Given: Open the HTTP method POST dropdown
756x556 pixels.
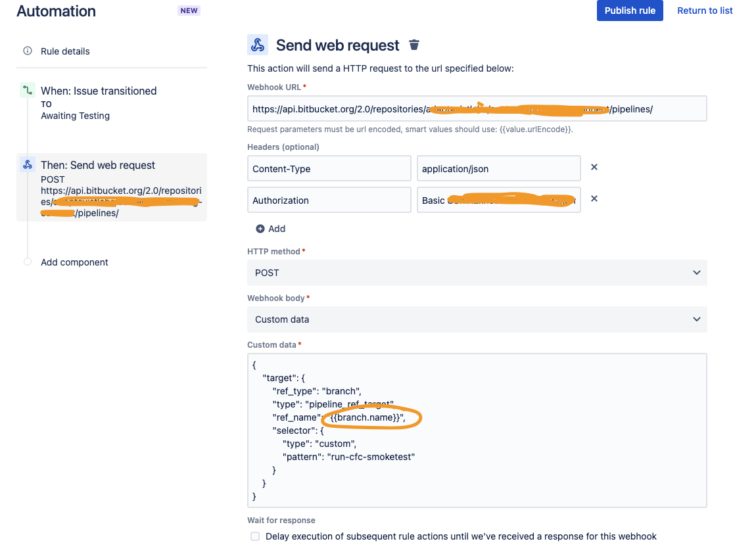Looking at the screenshot, I should (477, 273).
